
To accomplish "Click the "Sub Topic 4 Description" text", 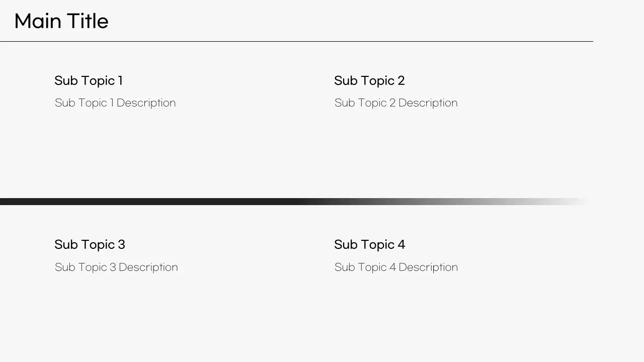I will [396, 267].
